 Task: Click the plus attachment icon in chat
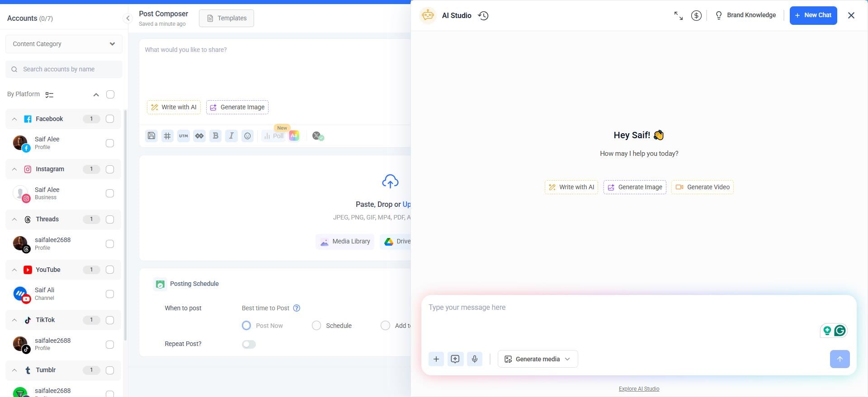click(x=436, y=359)
